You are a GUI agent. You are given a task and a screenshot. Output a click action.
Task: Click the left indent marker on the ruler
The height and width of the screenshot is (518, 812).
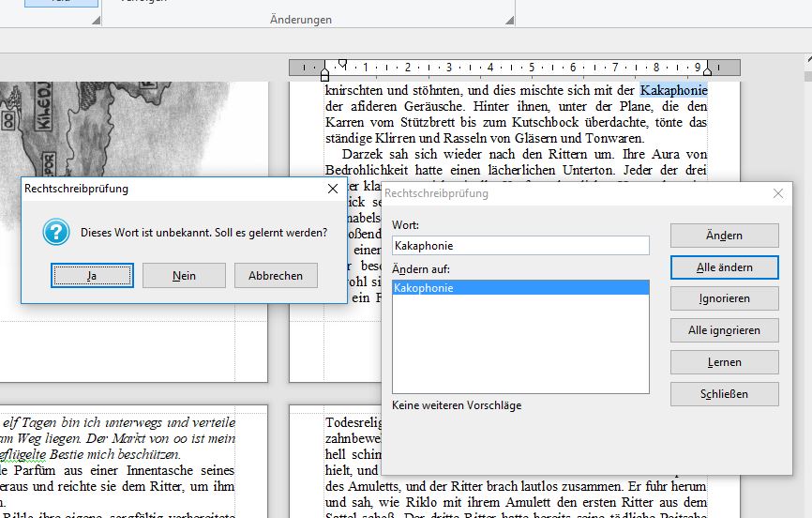[x=324, y=73]
